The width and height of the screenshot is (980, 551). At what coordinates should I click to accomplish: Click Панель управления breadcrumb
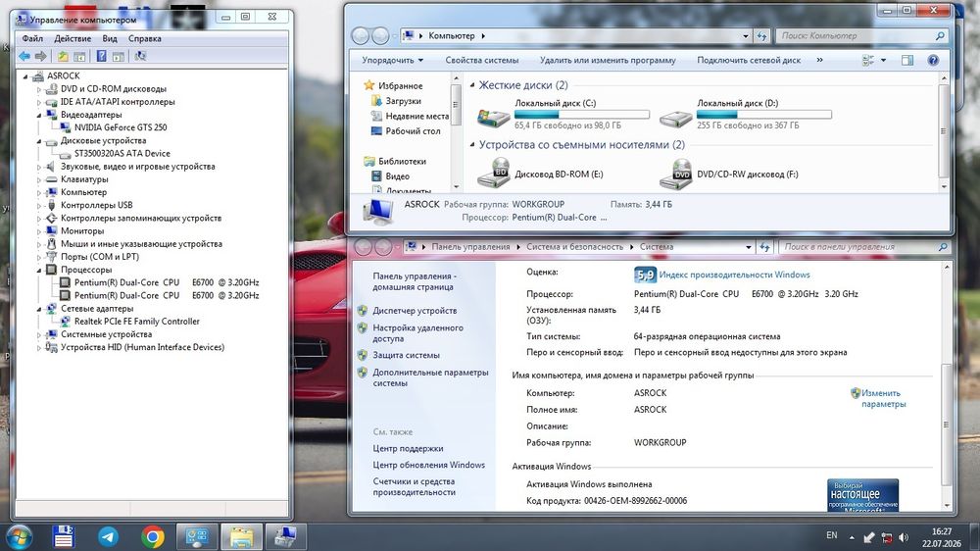tap(470, 247)
